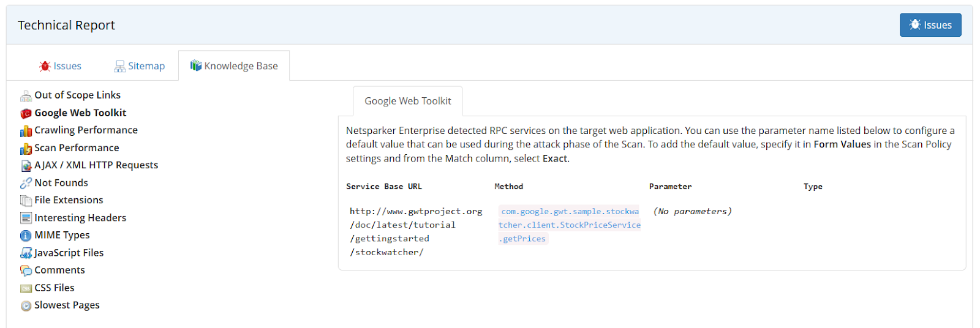Click the Comments speech bubble icon
Image resolution: width=980 pixels, height=328 pixels.
26,270
